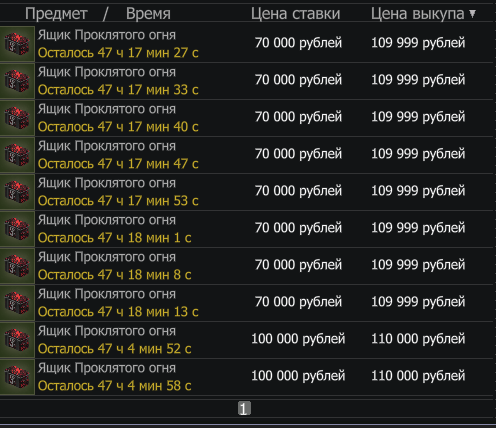Open page 1 in pagination

click(244, 408)
